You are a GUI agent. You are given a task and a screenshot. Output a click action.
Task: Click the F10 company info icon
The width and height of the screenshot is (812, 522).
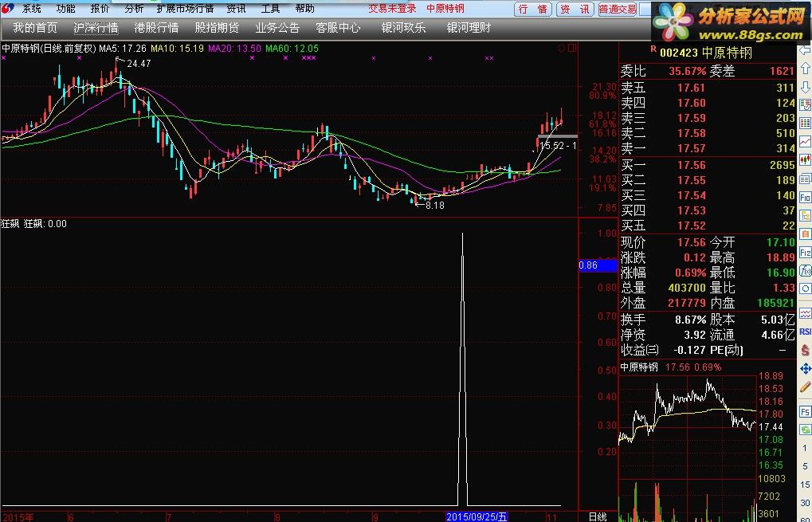tap(806, 197)
